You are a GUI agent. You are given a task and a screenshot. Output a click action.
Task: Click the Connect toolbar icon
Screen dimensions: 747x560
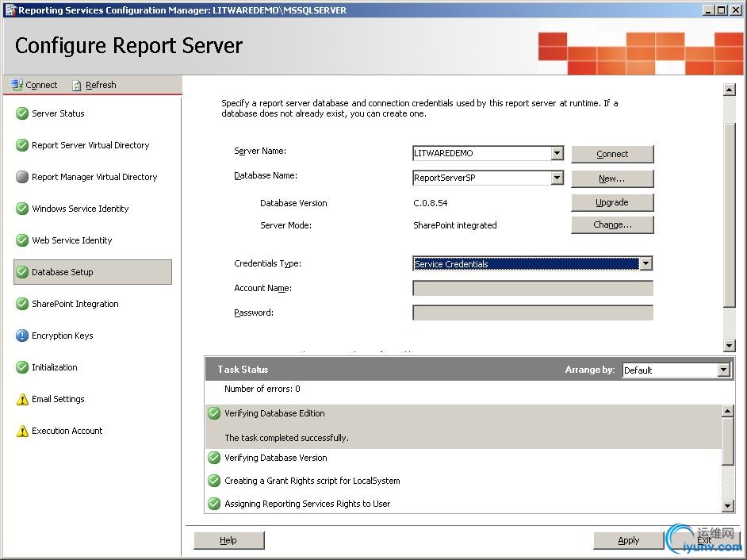(x=17, y=85)
